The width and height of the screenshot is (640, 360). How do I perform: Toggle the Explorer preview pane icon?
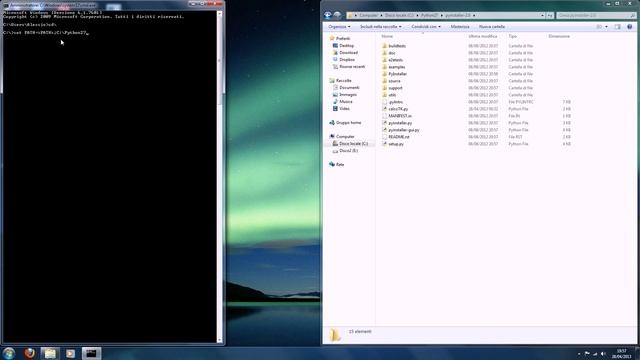[618, 27]
